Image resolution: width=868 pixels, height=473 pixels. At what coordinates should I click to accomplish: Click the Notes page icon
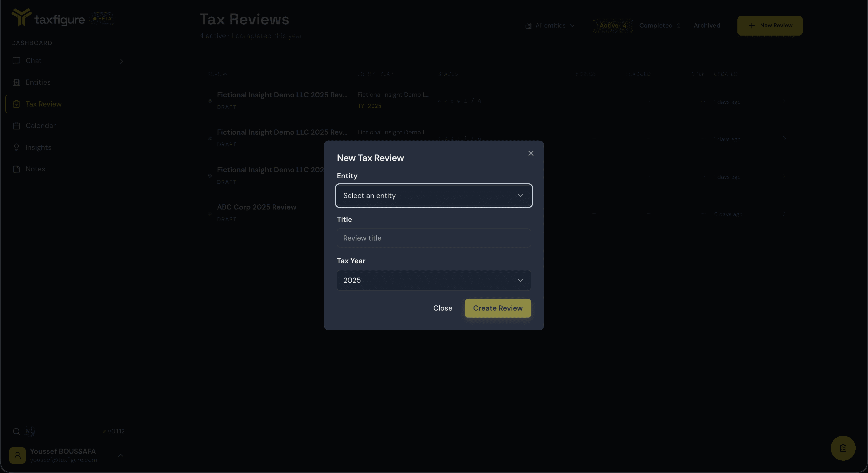16,169
